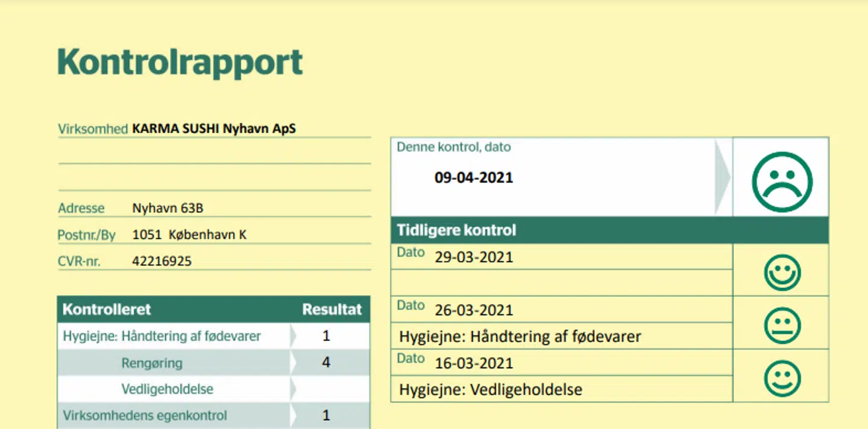Click the address Nyhavn 63B
The width and height of the screenshot is (868, 429).
168,209
